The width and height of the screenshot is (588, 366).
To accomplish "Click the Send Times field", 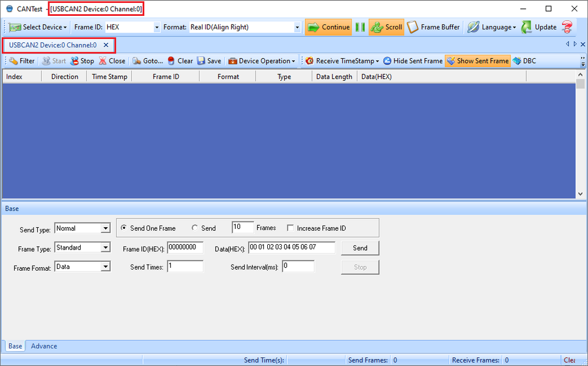I will pos(185,266).
